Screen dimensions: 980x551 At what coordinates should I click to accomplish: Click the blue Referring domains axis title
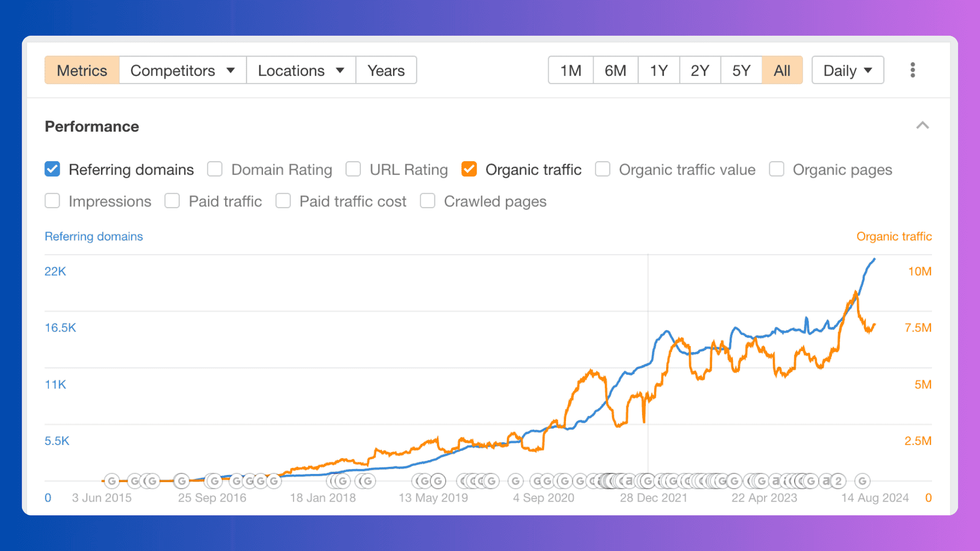94,236
